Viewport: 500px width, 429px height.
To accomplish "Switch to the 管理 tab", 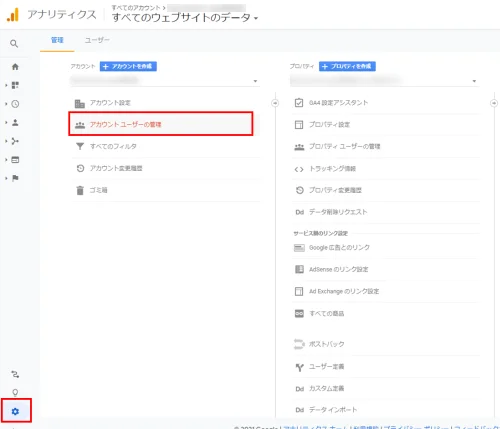I will [x=57, y=40].
